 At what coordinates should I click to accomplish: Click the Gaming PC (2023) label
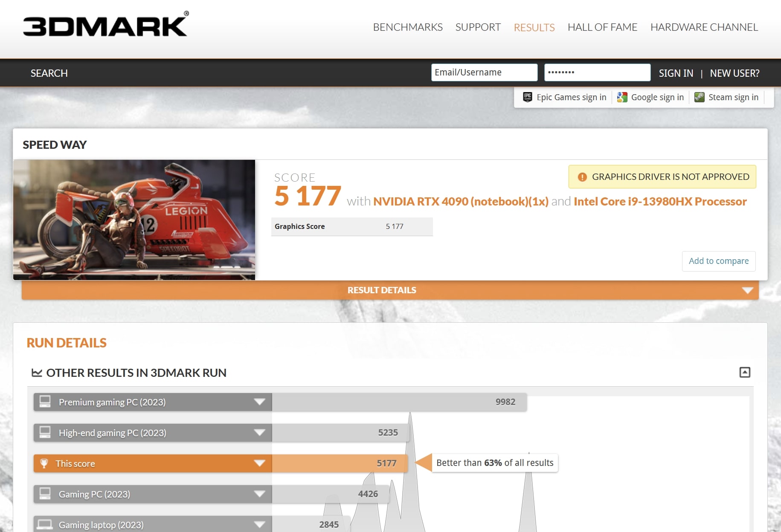94,494
